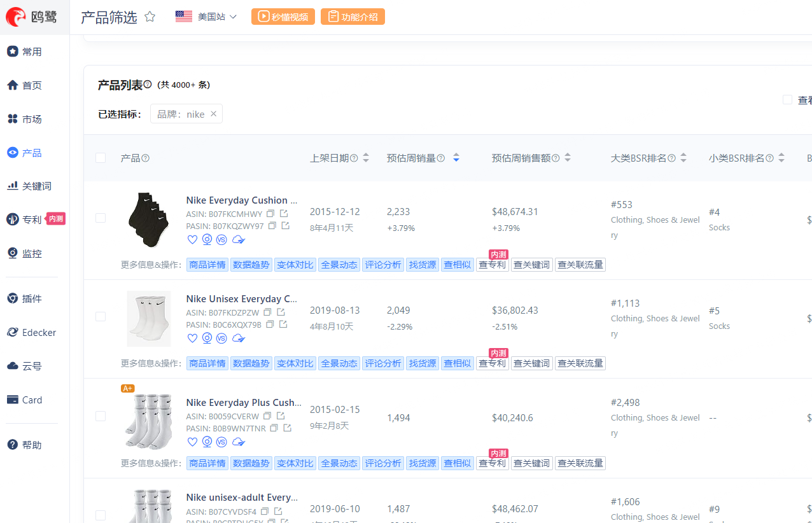Open PASIN B07KQZWY97 external link

[285, 226]
